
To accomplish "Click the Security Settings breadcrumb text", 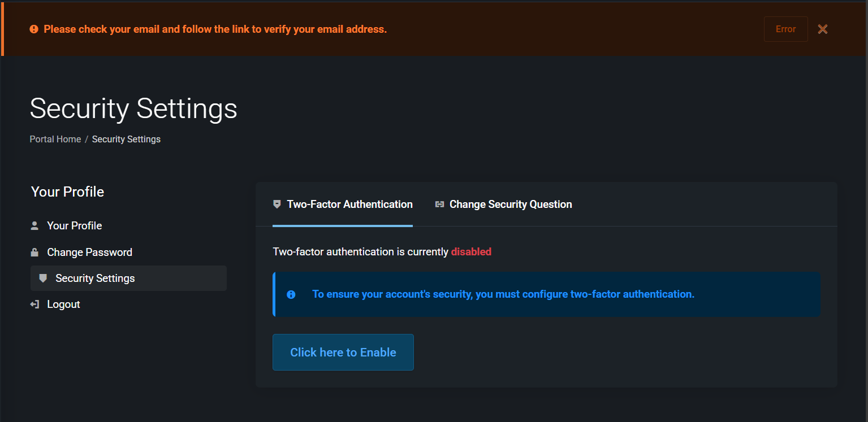I will coord(126,139).
